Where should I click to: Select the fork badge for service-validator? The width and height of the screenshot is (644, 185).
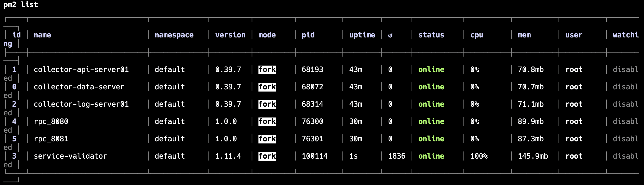tap(267, 156)
